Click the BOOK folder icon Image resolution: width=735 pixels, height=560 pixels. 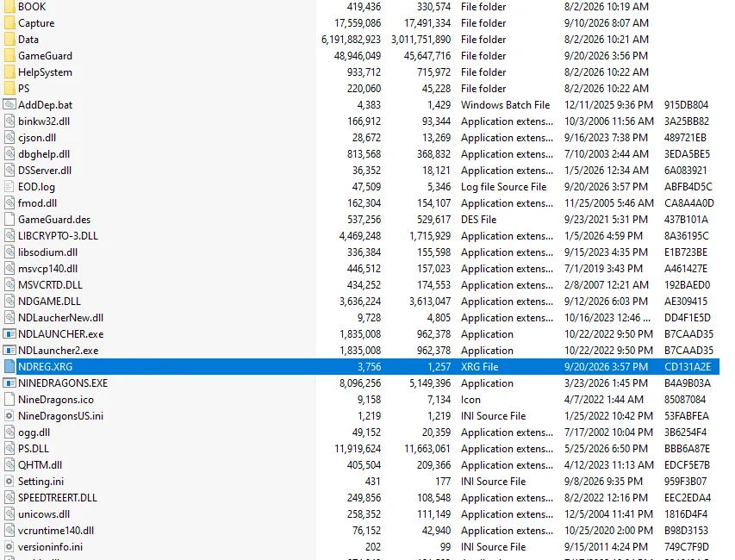[x=9, y=7]
